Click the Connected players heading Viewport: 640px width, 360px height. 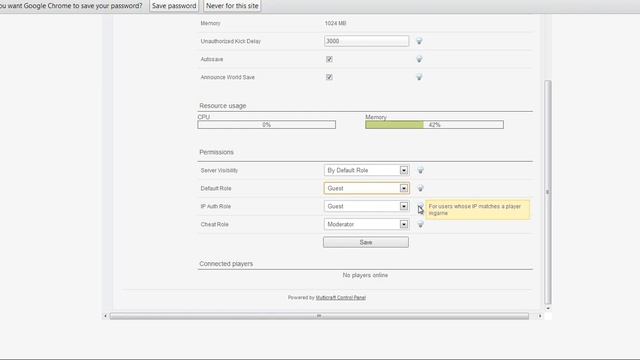(226, 264)
